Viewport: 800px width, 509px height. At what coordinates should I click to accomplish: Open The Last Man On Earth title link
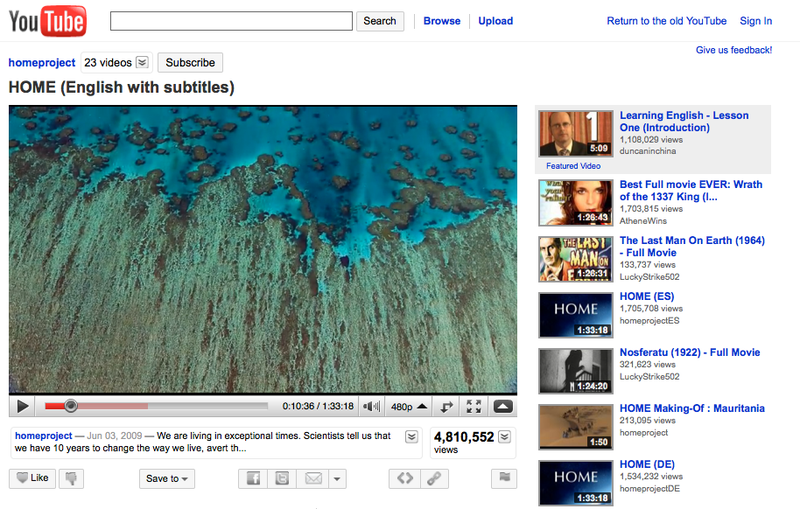[692, 246]
